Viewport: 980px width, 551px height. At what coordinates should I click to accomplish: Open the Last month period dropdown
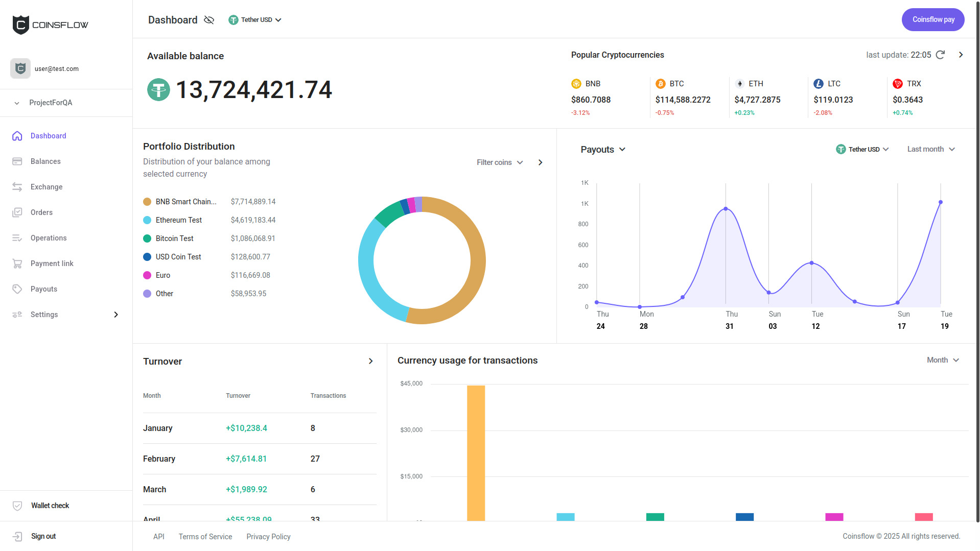pyautogui.click(x=930, y=149)
